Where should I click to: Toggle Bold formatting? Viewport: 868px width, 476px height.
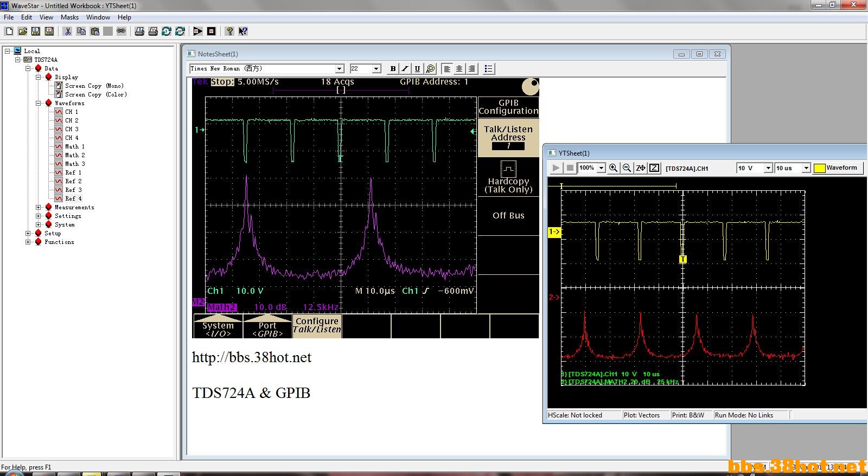coord(393,69)
